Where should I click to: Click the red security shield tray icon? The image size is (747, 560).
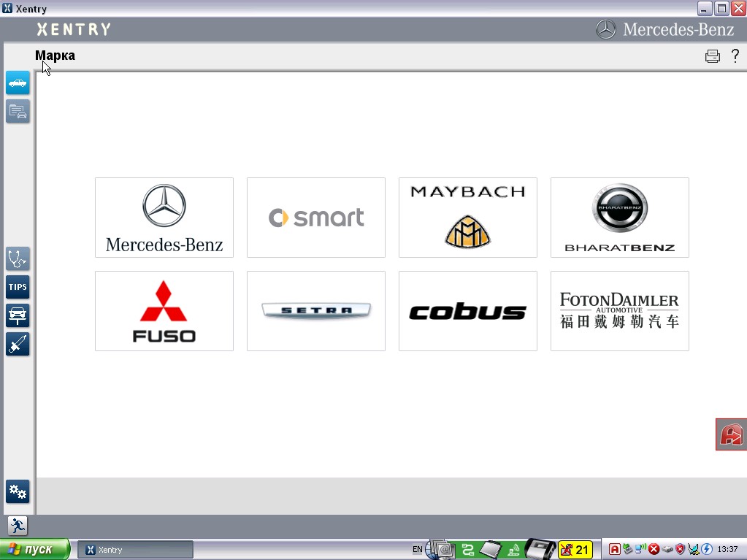[x=681, y=550]
